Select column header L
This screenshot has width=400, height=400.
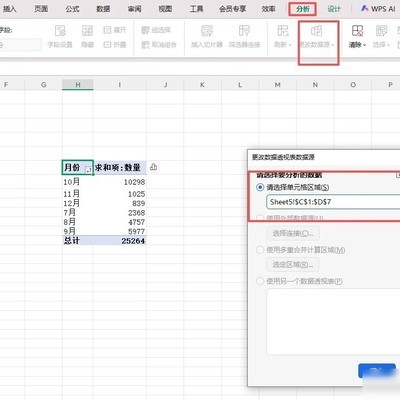(x=240, y=85)
